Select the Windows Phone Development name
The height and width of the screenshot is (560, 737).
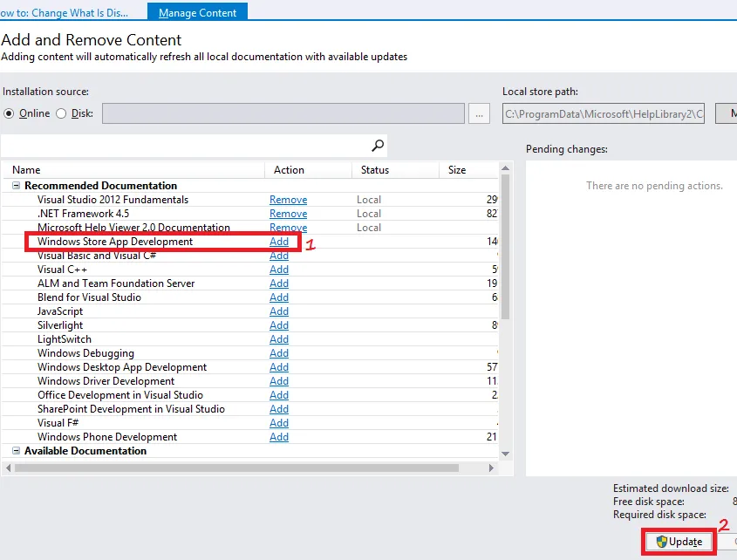pyautogui.click(x=107, y=437)
